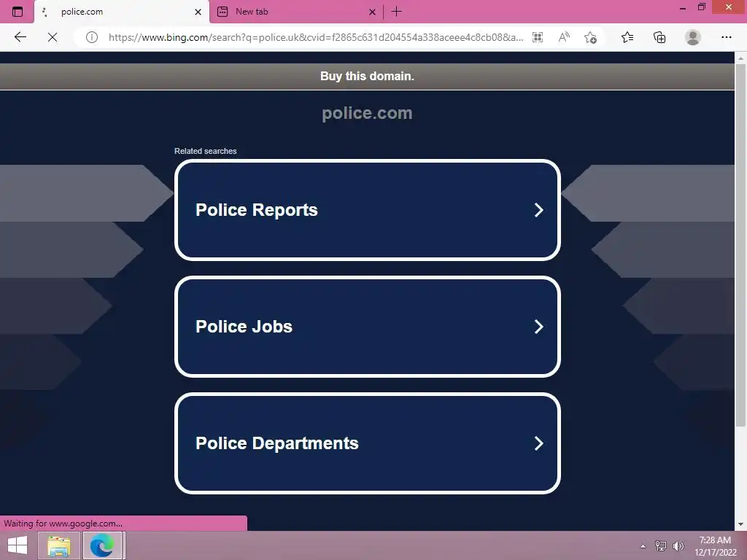
Task: Open the apps available QR icon
Action: point(538,37)
